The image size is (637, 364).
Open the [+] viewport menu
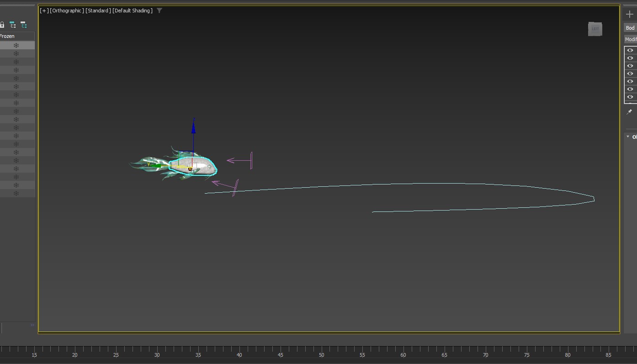(x=43, y=10)
